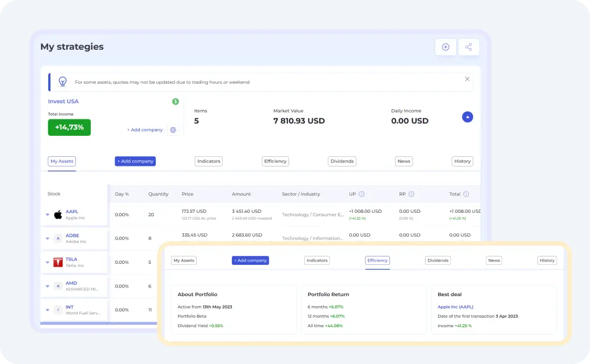Click the blue Add company button in top panel
The height and width of the screenshot is (364, 590).
[135, 161]
